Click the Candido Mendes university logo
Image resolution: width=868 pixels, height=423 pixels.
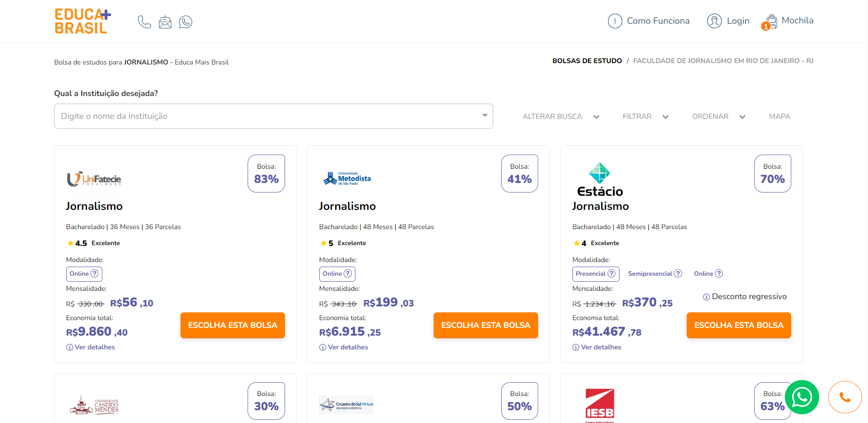[94, 405]
